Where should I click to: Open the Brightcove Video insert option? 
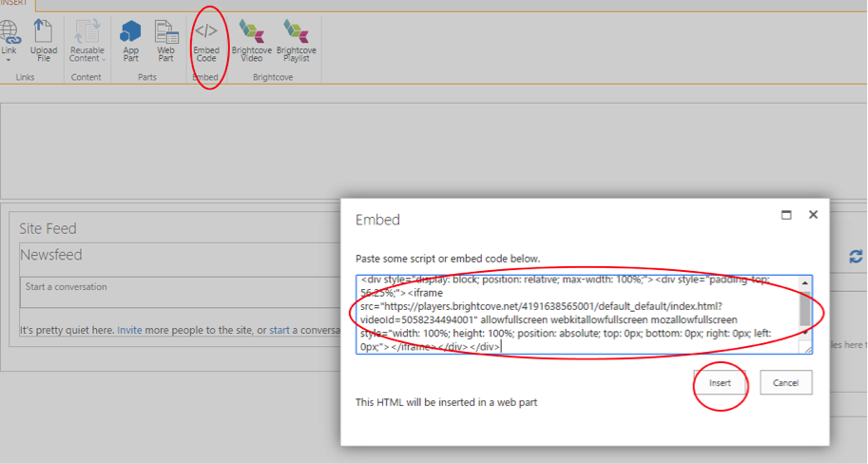252,40
